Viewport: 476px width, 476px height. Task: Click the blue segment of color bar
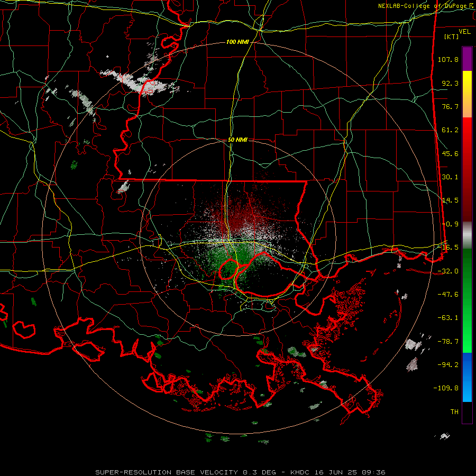pyautogui.click(x=467, y=377)
